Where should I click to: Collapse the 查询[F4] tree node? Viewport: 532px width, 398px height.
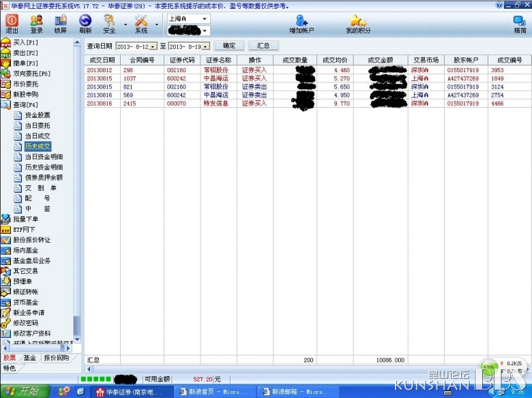(25, 105)
